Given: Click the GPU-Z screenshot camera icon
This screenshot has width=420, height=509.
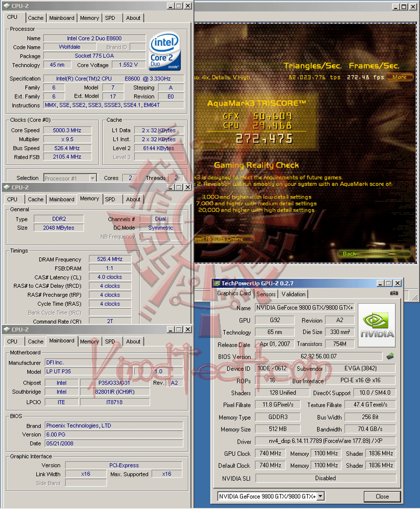Looking at the screenshot, I should coord(394,293).
